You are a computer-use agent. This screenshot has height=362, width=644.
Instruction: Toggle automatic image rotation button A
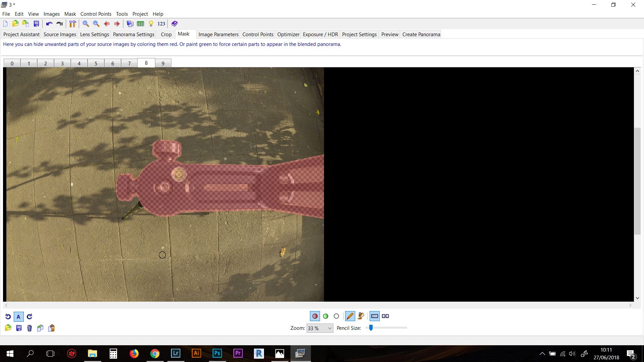coord(19,316)
